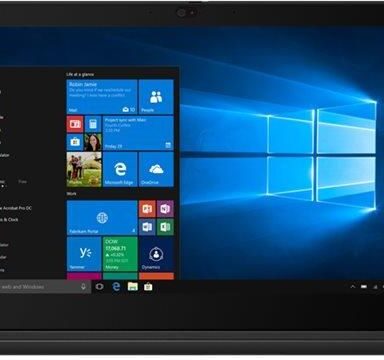Open the Fabrikam Portal tile
The width and height of the screenshot is (384, 360).
tap(102, 218)
